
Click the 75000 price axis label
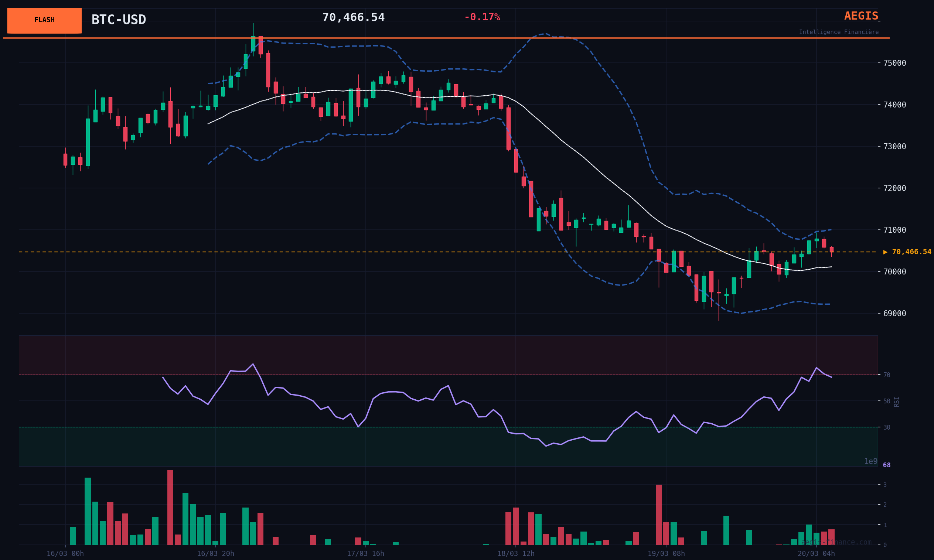coord(894,63)
